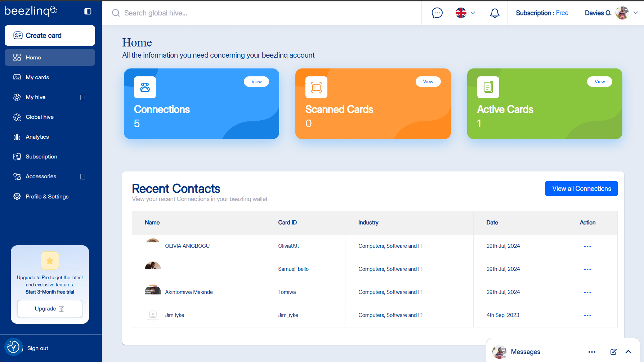The width and height of the screenshot is (644, 362).
Task: Click the star icon in upgrade box
Action: tap(50, 261)
